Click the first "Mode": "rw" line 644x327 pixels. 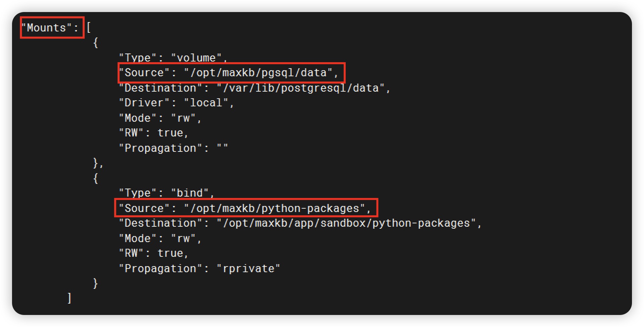tap(160, 118)
